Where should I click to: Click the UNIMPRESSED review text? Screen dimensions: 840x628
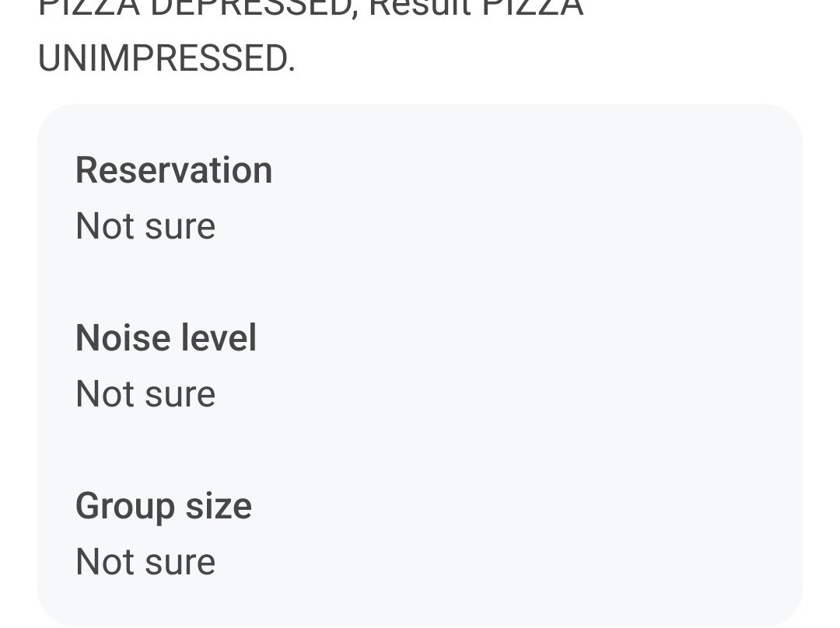166,59
